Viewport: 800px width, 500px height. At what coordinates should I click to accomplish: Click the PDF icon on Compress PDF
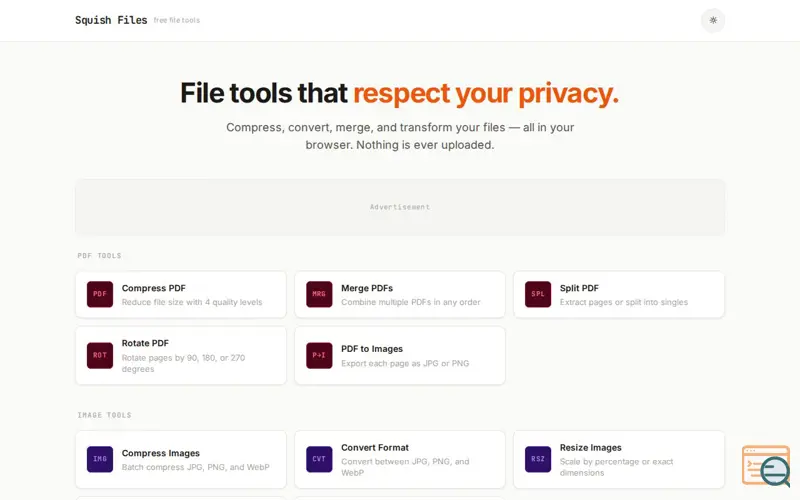pyautogui.click(x=100, y=294)
